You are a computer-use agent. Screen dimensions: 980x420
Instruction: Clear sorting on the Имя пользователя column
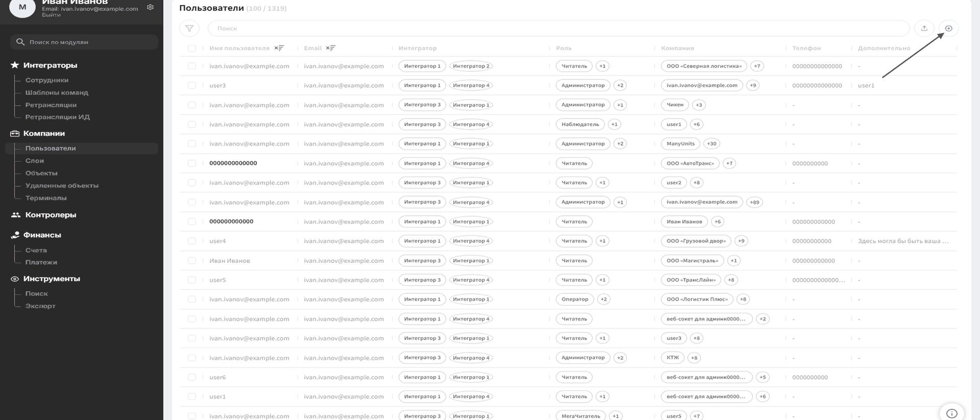coord(279,48)
